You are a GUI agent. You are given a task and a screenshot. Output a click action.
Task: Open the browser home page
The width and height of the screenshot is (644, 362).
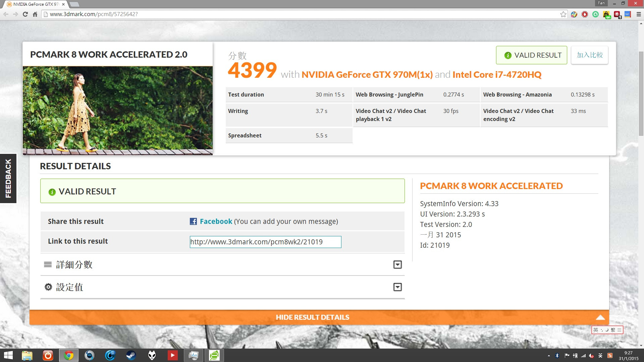pyautogui.click(x=35, y=14)
